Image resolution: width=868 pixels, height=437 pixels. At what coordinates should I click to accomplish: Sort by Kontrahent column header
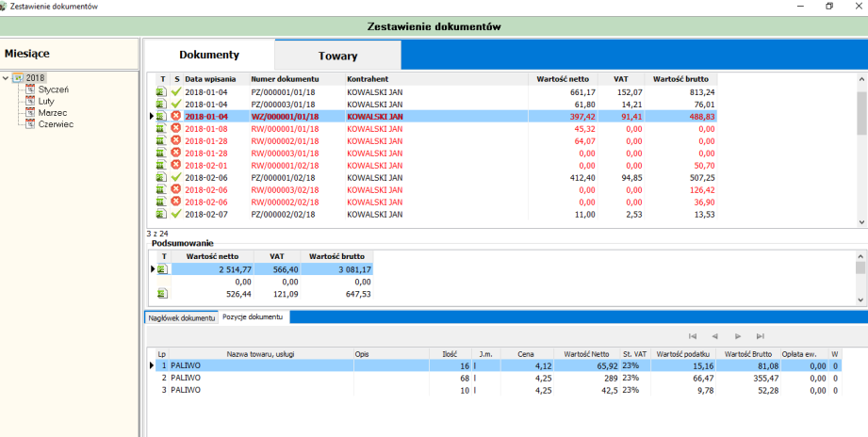436,79
